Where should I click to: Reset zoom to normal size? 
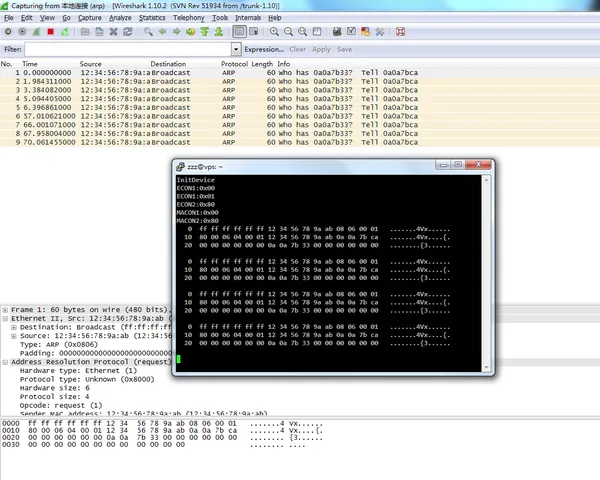click(303, 32)
